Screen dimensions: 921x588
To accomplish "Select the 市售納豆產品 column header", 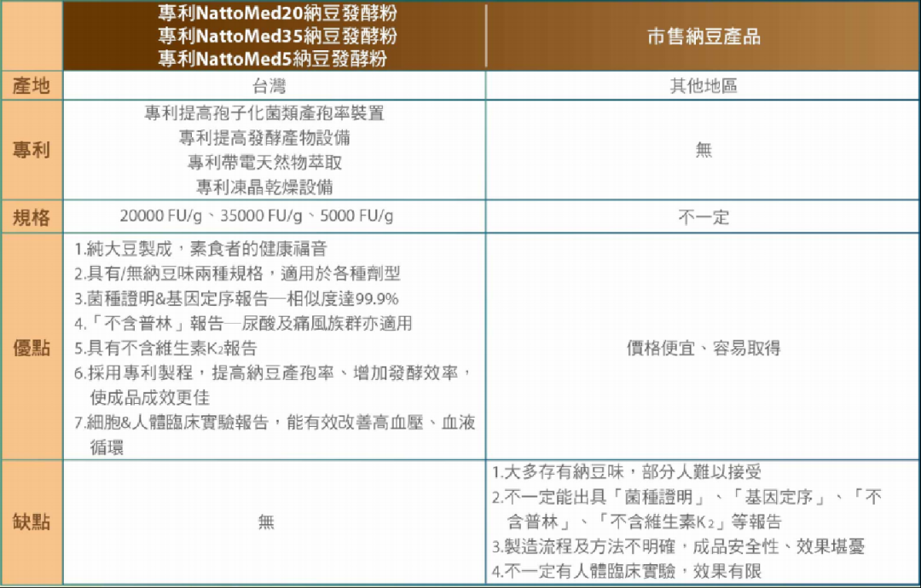I will pos(704,37).
